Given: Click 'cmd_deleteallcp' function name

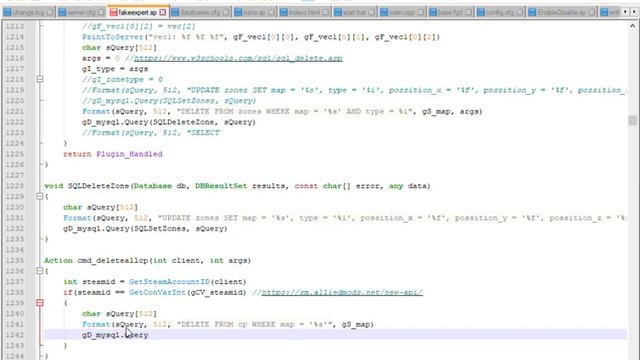Looking at the screenshot, I should [x=113, y=260].
